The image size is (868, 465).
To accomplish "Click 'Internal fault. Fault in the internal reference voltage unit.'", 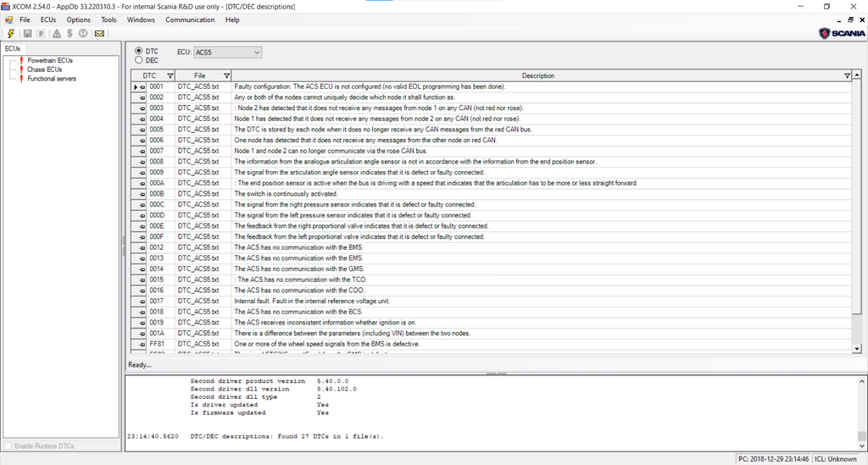I will (x=312, y=302).
